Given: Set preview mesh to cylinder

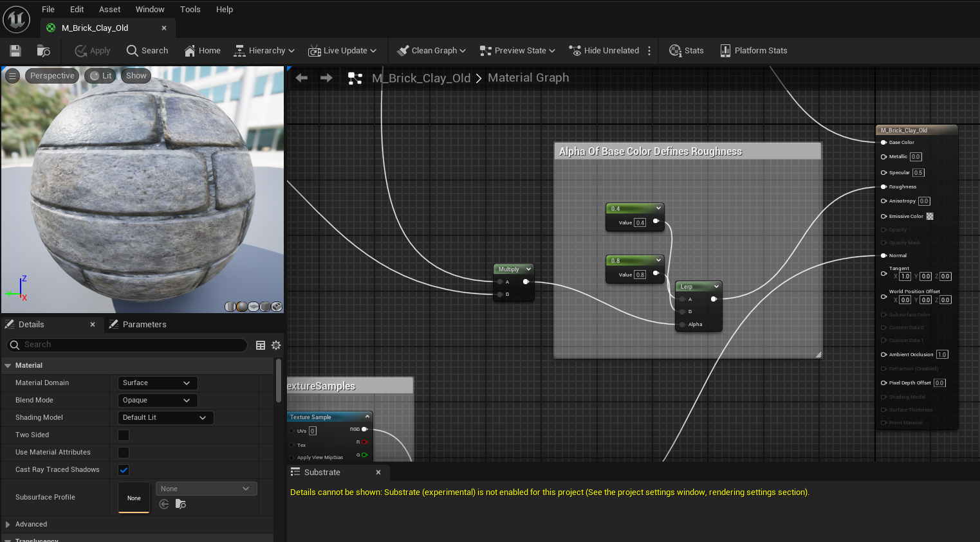Looking at the screenshot, I should point(230,307).
